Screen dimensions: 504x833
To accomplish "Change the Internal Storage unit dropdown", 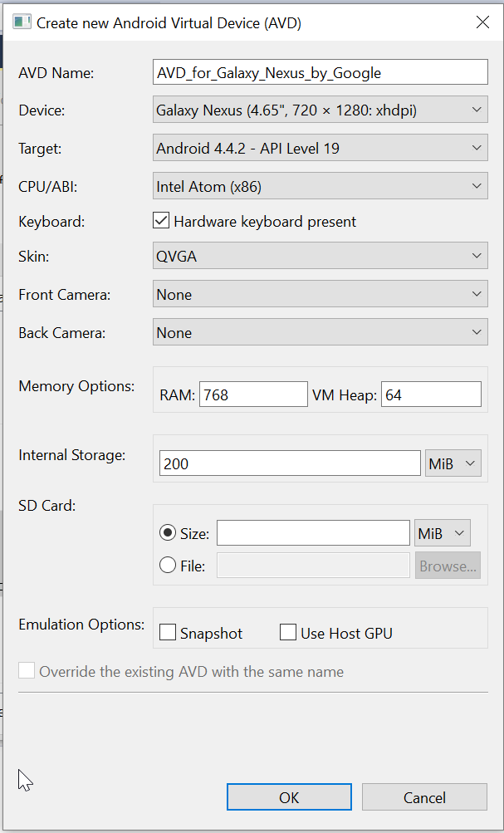I will (453, 463).
